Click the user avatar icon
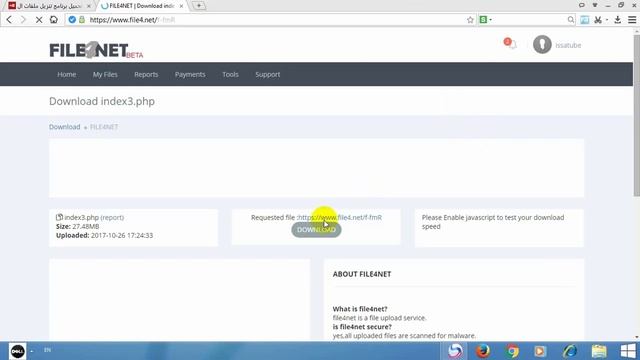This screenshot has width=640, height=360. point(542,44)
